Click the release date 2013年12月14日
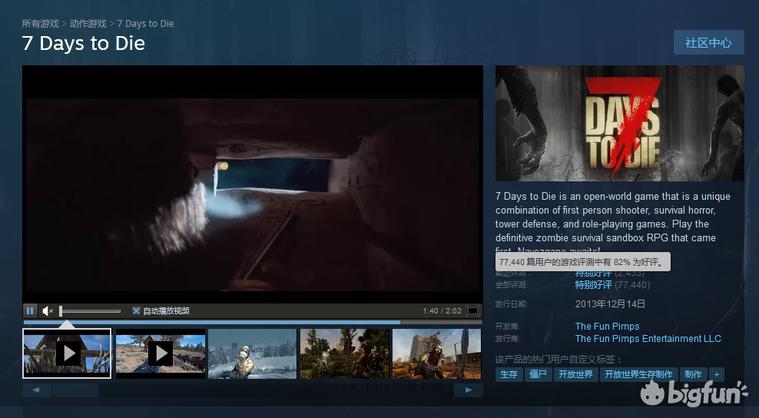Viewport: 759px width, 418px height. (610, 304)
